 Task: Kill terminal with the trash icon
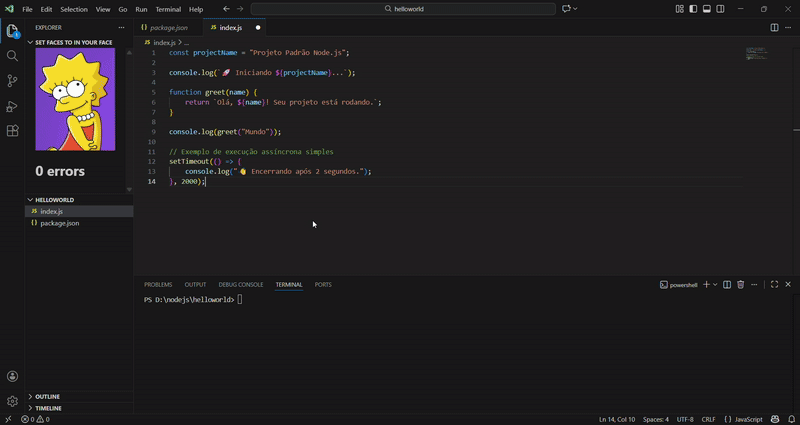(741, 285)
